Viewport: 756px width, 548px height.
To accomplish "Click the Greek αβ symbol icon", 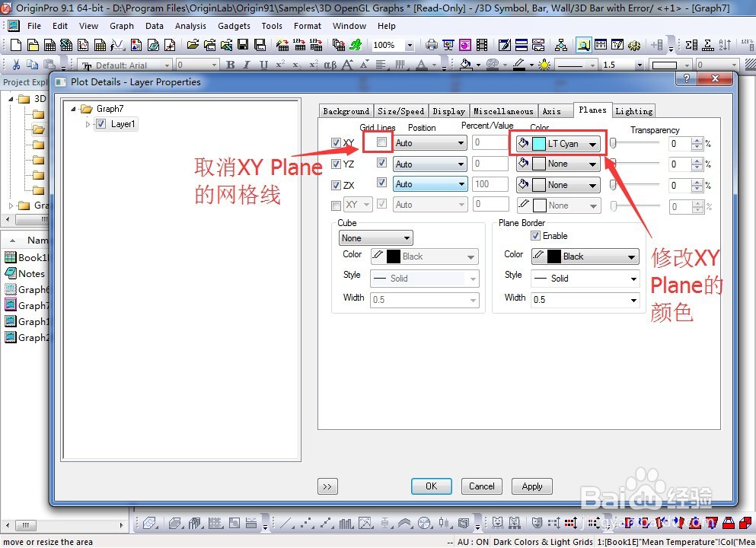I will coord(330,65).
